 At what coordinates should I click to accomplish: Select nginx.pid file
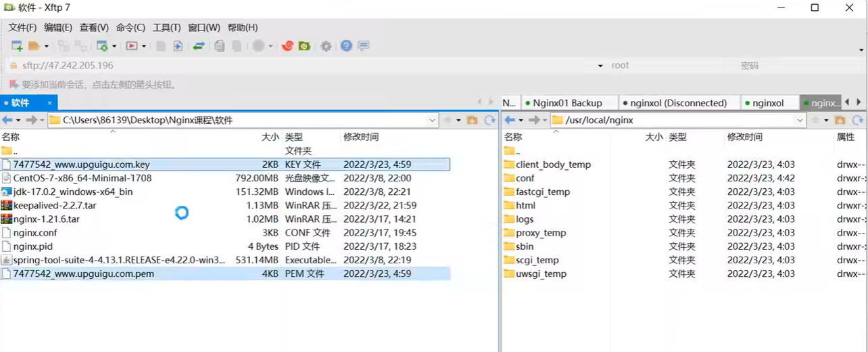tap(225, 246)
